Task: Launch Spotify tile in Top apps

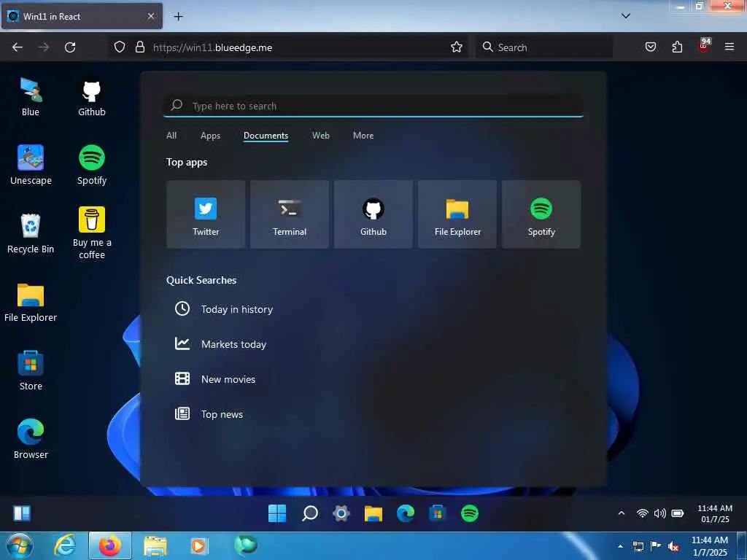Action: 541,214
